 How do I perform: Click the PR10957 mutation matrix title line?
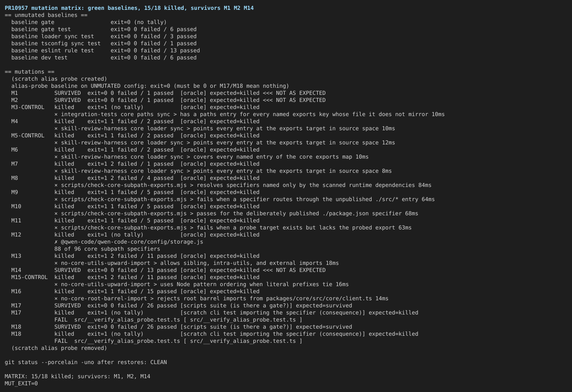[x=129, y=8]
